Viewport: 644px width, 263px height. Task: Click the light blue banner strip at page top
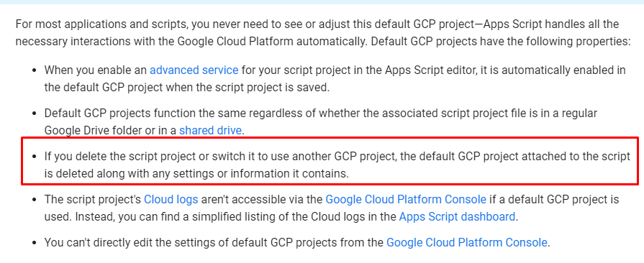(x=322, y=2)
